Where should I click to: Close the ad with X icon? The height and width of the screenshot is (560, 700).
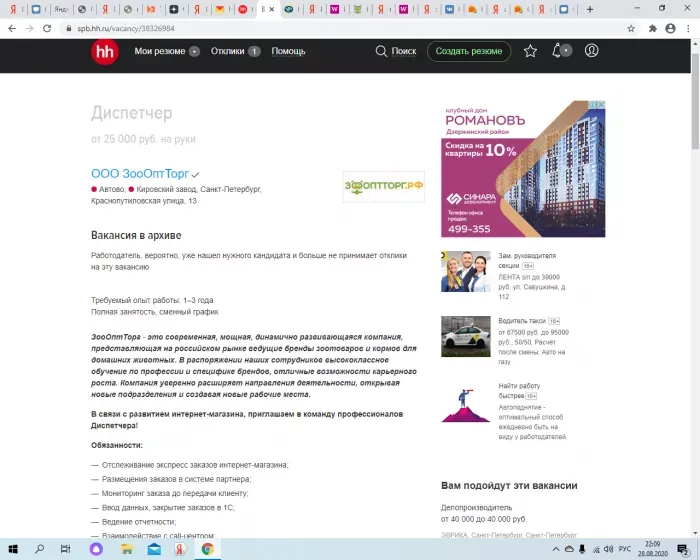tap(601, 104)
